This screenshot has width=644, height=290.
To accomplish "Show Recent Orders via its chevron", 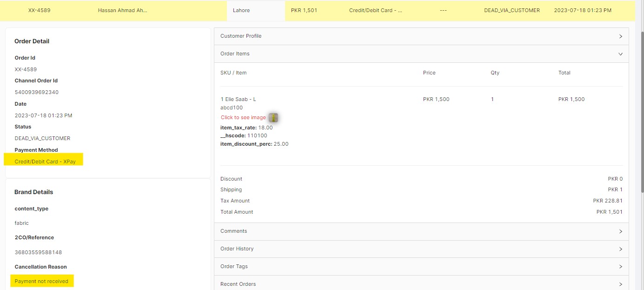I will 620,284.
